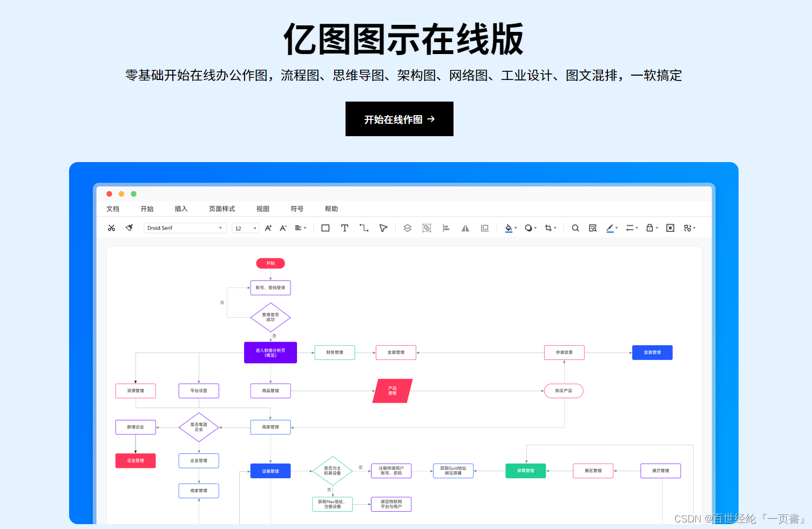
Task: Select the 账号、密码登录 flowchart box
Action: click(270, 288)
